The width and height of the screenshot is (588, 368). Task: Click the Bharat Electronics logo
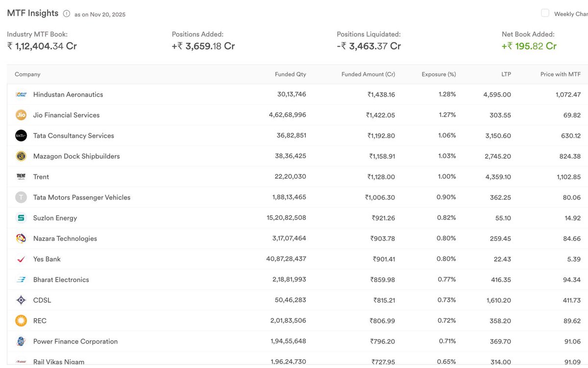click(21, 280)
